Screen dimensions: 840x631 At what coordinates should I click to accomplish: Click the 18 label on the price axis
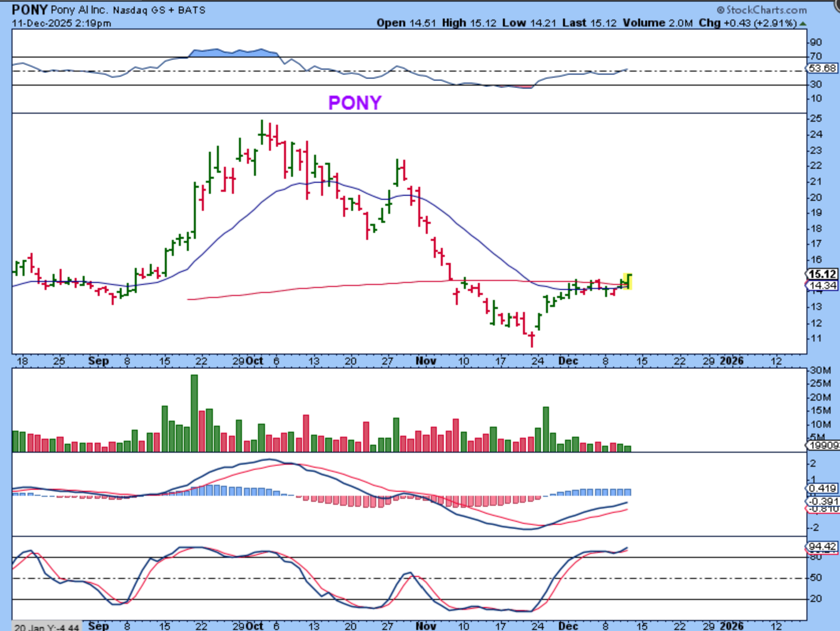(x=816, y=228)
